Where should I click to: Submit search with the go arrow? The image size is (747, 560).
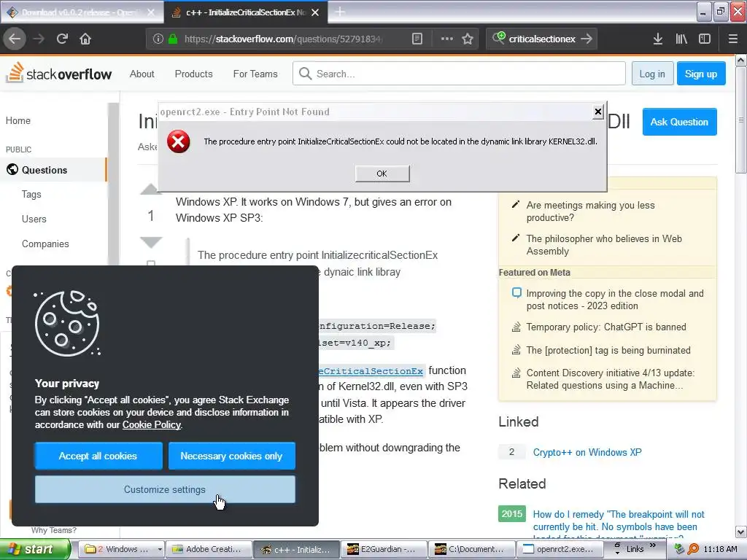587,39
